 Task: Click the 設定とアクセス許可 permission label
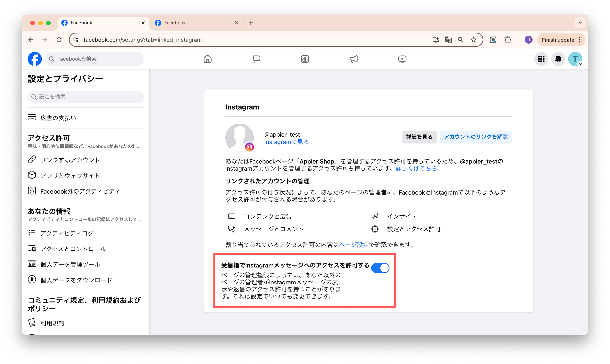[414, 229]
